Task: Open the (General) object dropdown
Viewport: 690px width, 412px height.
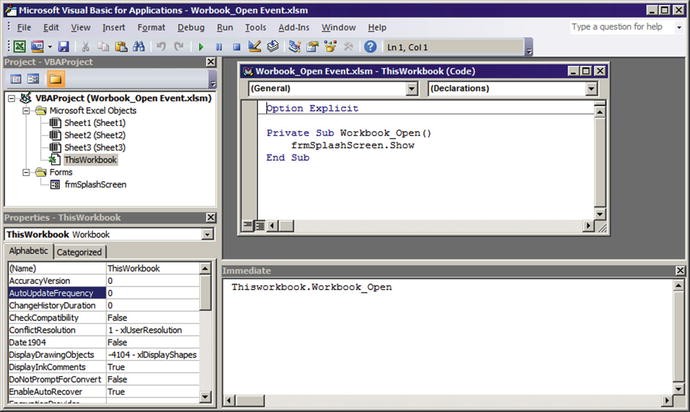Action: (411, 88)
